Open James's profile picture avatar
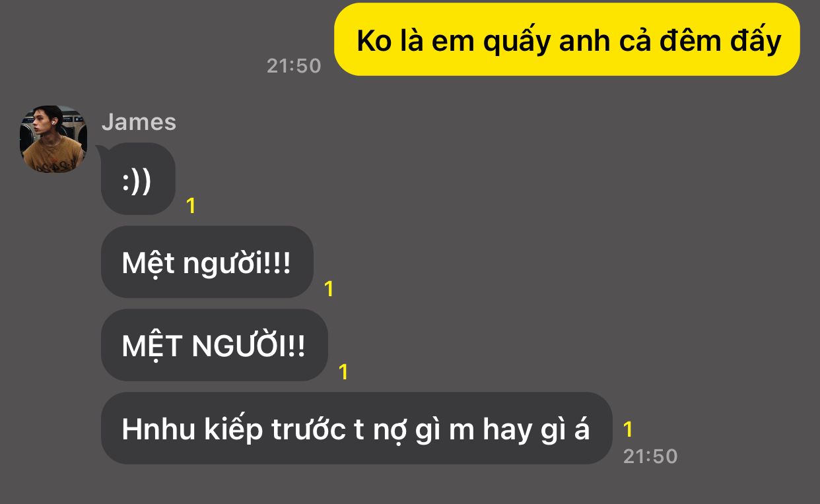 pos(53,139)
